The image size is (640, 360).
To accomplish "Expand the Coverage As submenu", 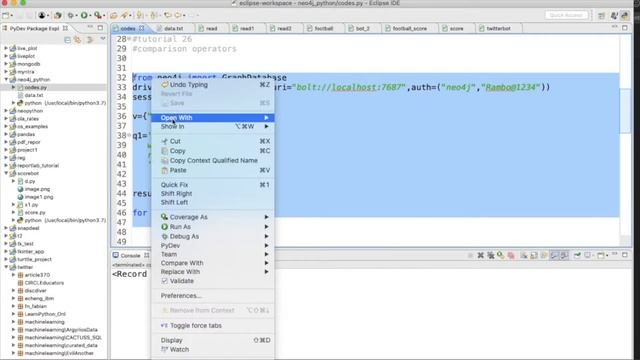I will (213, 217).
